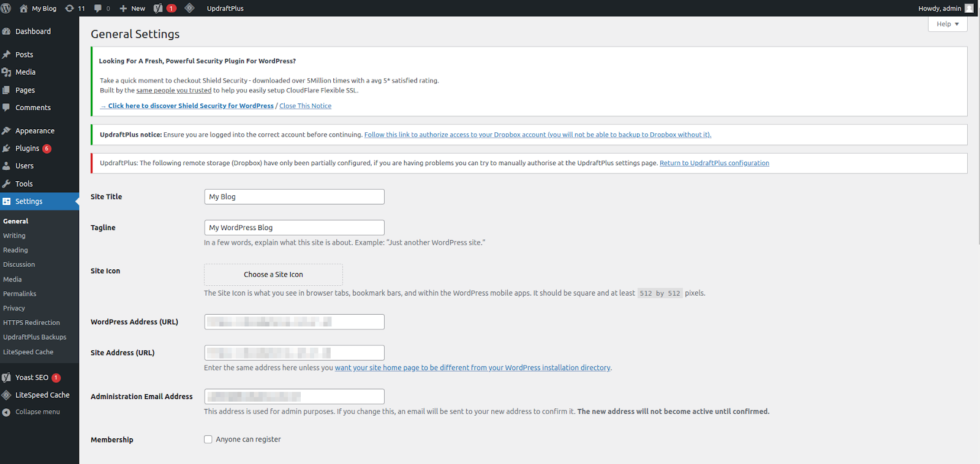Click Site Address URL field
The image size is (980, 464).
coord(294,353)
